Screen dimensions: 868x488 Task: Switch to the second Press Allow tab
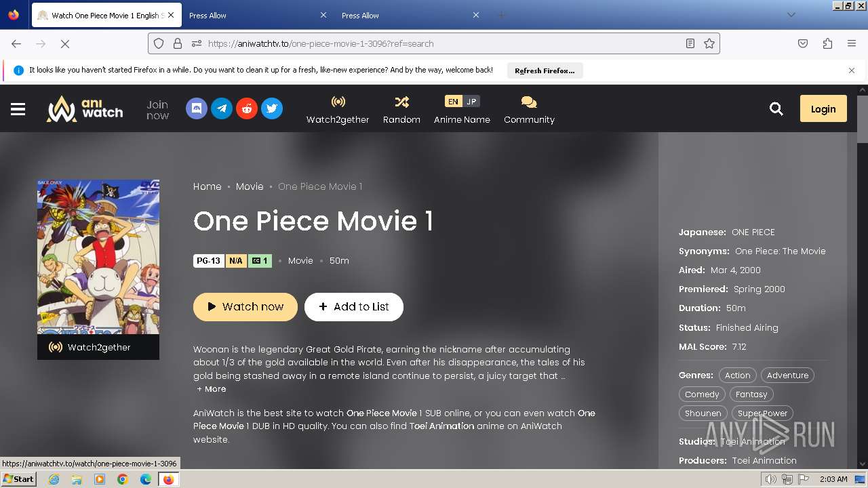tap(403, 15)
